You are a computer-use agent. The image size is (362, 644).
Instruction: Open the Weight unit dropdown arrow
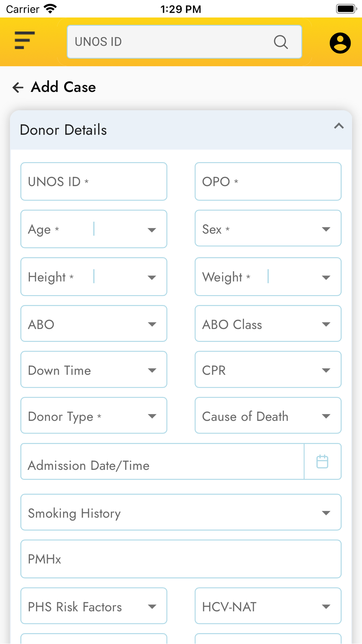tap(326, 278)
